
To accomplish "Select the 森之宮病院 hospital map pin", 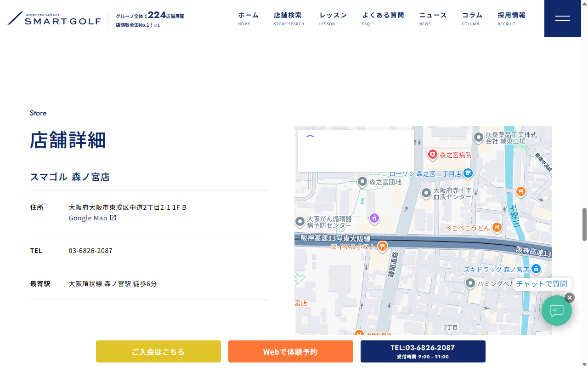I will point(432,154).
